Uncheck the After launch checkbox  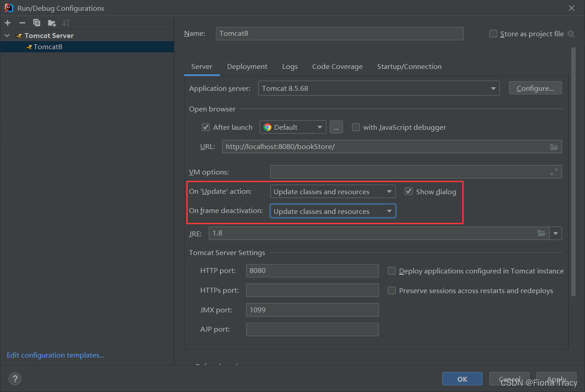[x=206, y=127]
